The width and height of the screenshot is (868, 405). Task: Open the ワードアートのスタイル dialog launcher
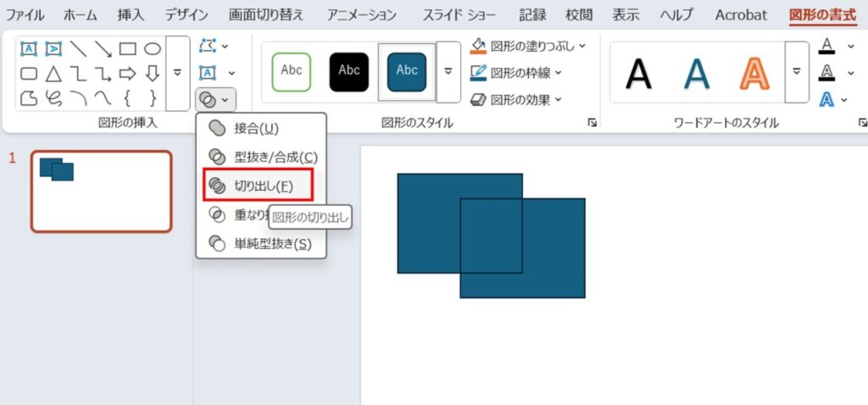point(862,123)
